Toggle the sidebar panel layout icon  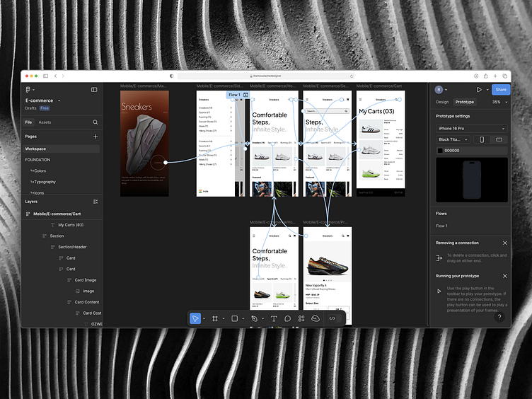tap(94, 90)
